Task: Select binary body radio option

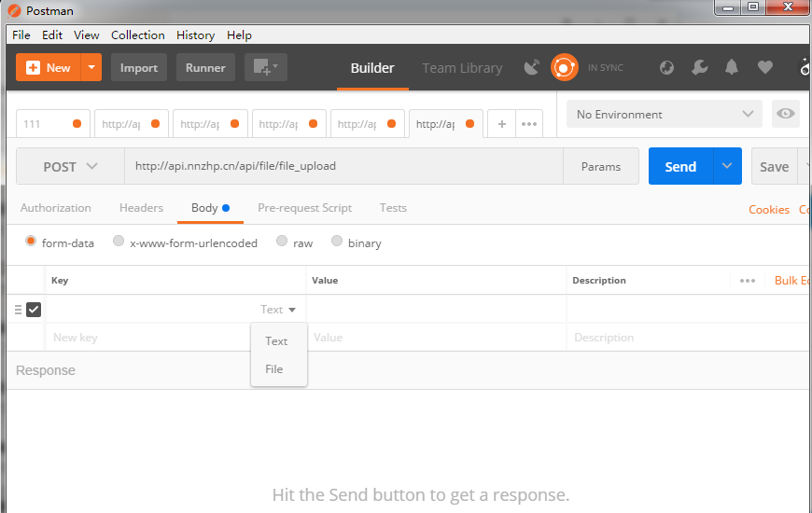Action: click(x=337, y=241)
